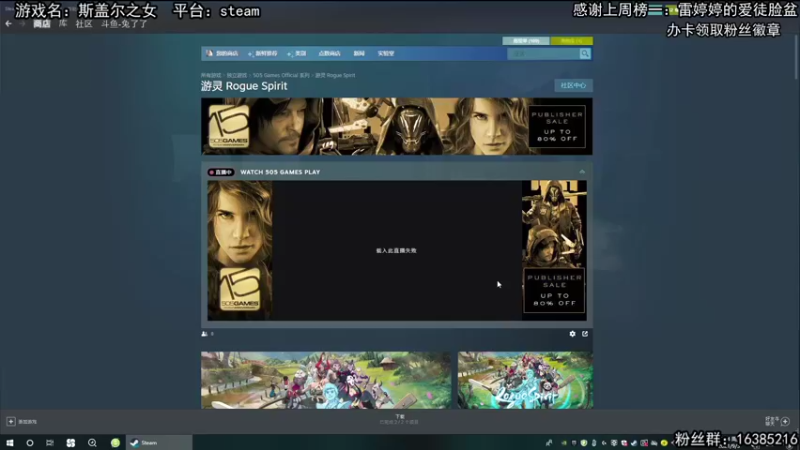Open the 商店 store tab

click(42, 23)
